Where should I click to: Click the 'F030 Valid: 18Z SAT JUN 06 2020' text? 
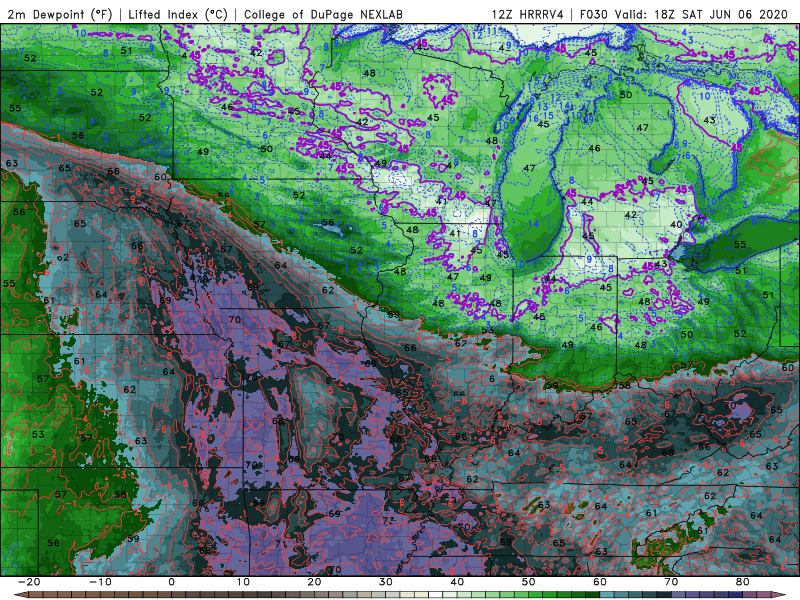[684, 15]
